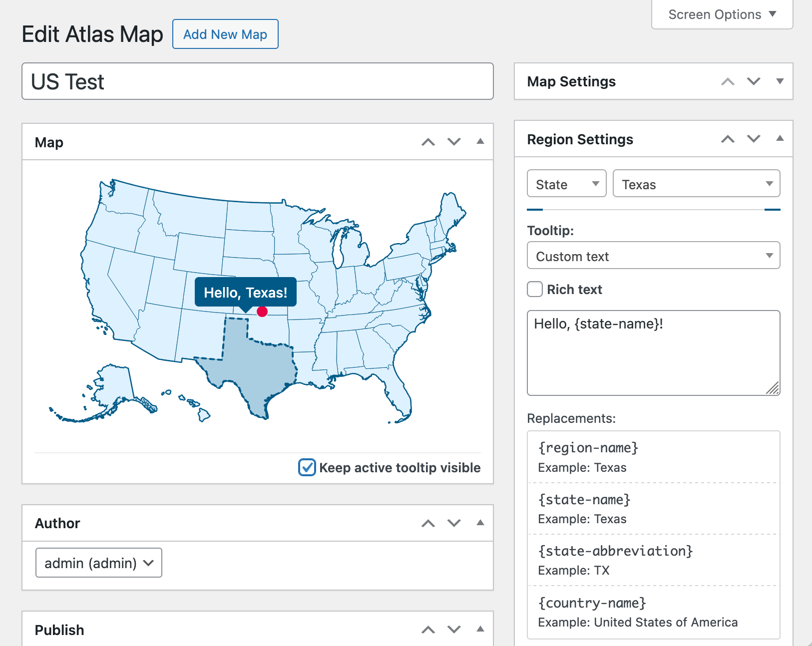Click the US Test title field
Screen dimensions: 812x646
(x=258, y=81)
